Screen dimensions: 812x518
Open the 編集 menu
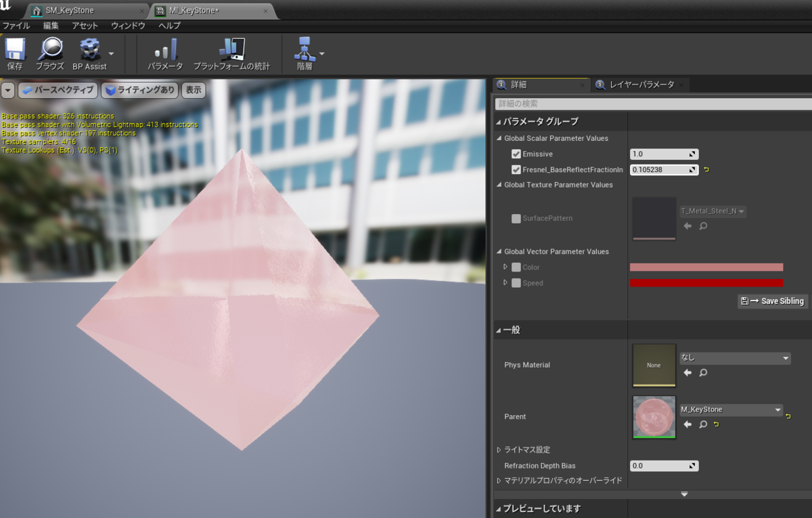pyautogui.click(x=51, y=26)
